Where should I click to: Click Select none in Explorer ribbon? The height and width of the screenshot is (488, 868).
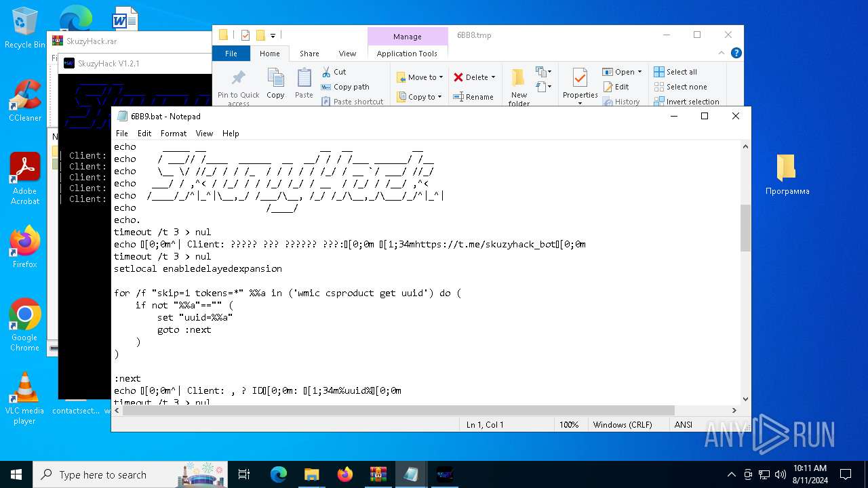[x=680, y=87]
